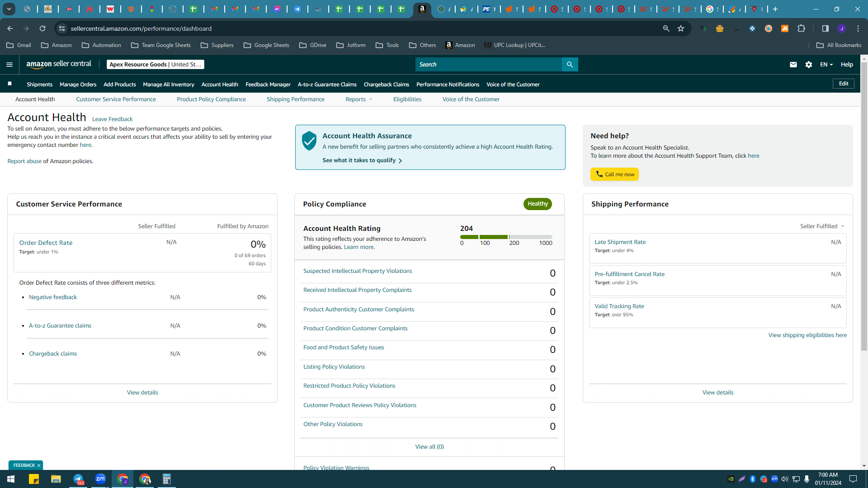The width and height of the screenshot is (868, 488).
Task: Open the Valid Tracking Rate link
Action: pos(619,306)
